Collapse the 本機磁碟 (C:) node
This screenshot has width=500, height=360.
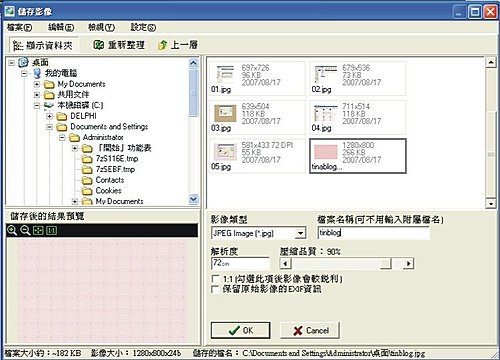click(x=37, y=106)
